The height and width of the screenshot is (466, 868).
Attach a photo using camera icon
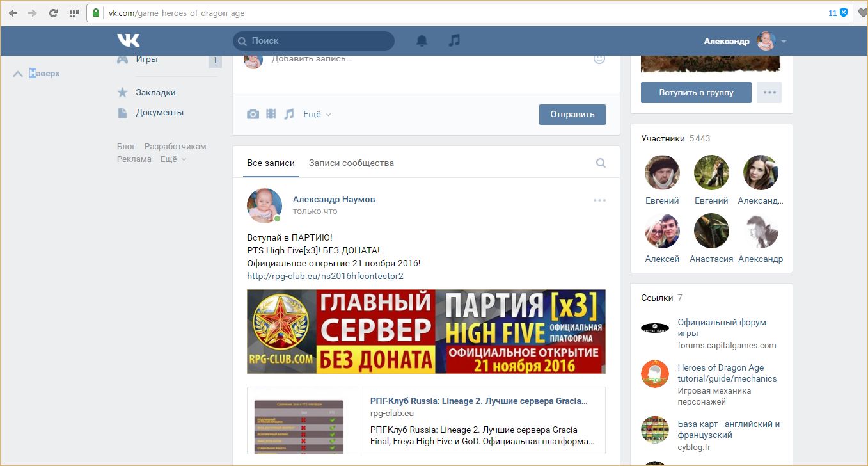(253, 114)
